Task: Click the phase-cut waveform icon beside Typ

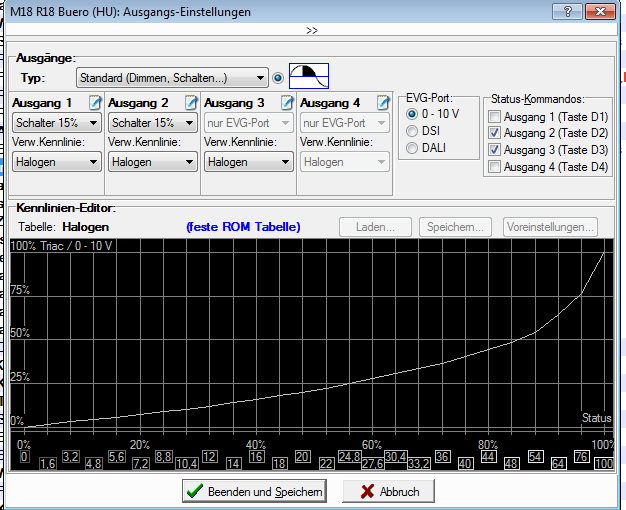Action: point(309,77)
